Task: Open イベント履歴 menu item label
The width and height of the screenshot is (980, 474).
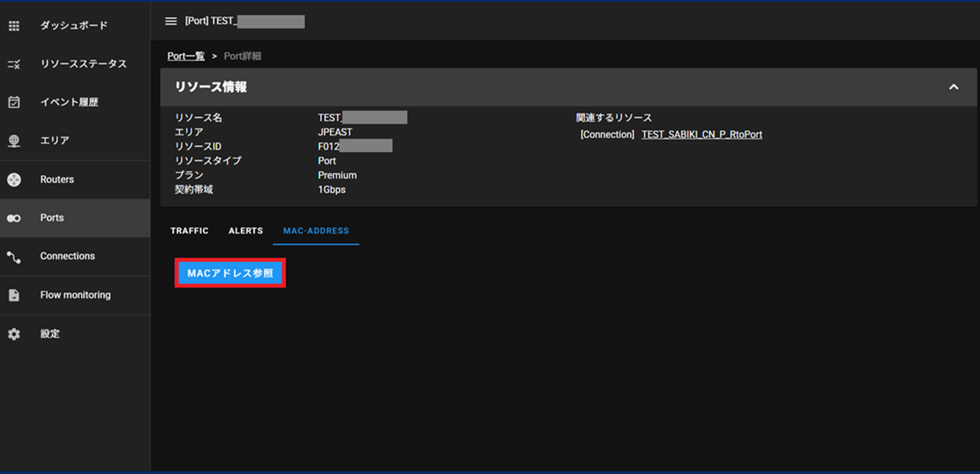Action: 69,103
